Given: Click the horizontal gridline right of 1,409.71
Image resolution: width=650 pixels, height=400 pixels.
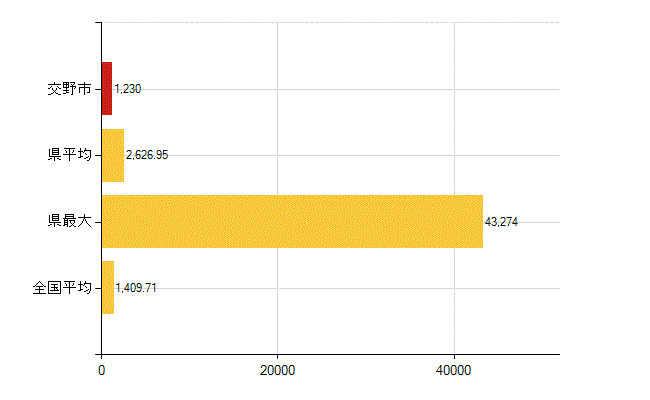Looking at the screenshot, I should [358, 288].
